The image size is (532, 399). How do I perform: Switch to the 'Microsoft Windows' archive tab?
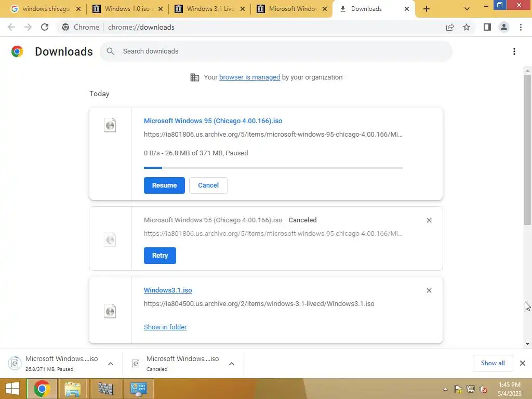pos(291,9)
